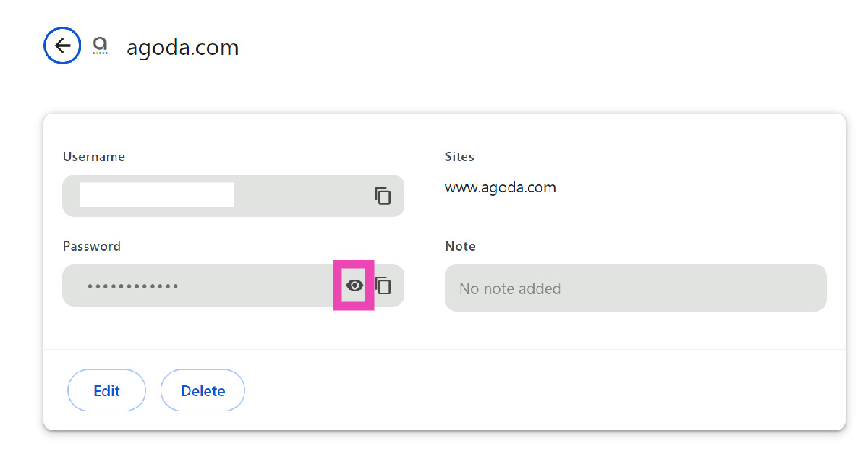Click the divider line above Edit button
Image resolution: width=868 pixels, height=454 pixels.
444,350
